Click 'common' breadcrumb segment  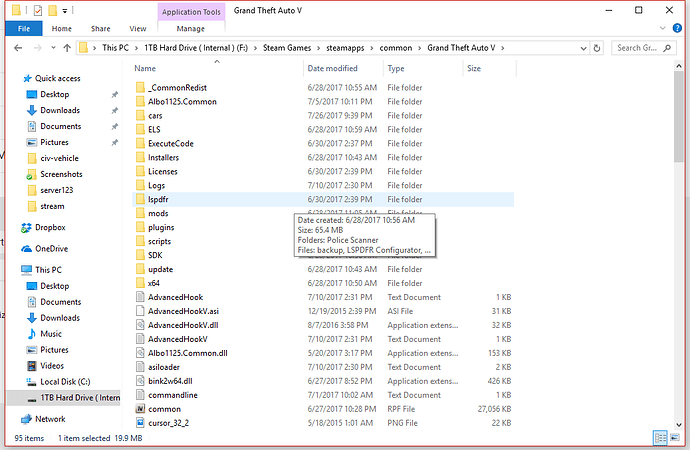(x=396, y=48)
